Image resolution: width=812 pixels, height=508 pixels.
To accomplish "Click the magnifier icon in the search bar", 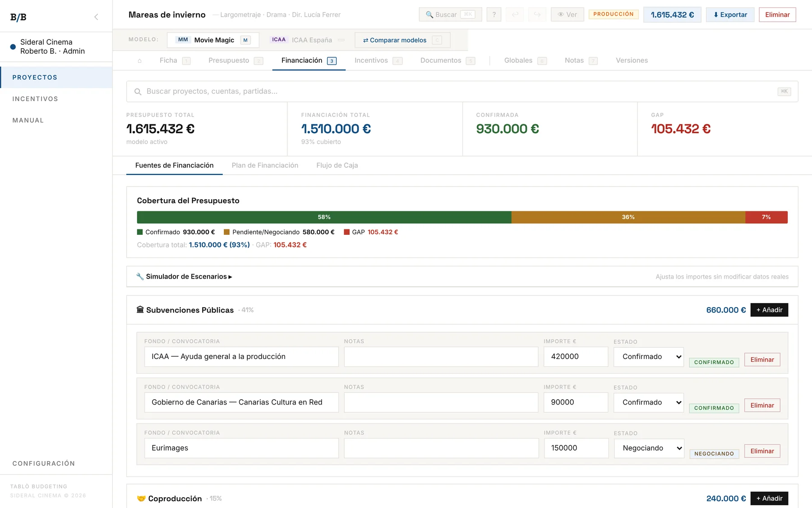I will tap(138, 92).
